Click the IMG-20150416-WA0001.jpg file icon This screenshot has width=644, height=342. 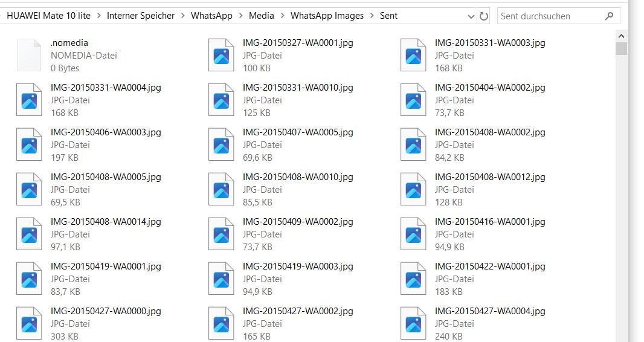click(413, 234)
